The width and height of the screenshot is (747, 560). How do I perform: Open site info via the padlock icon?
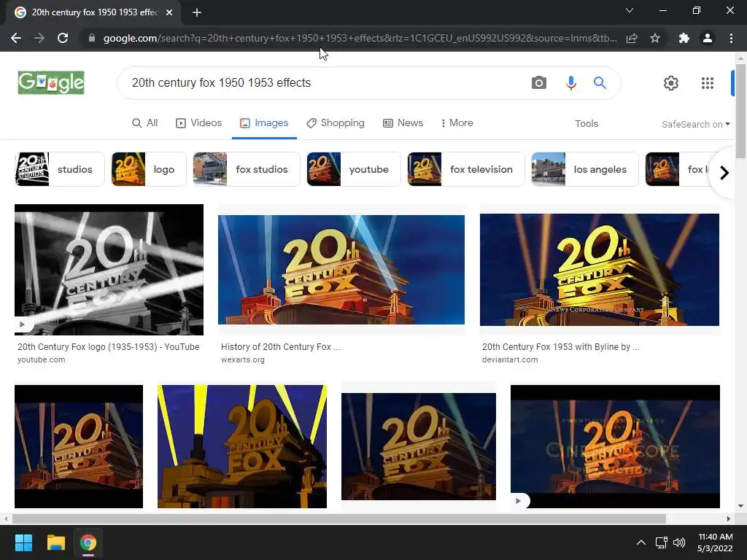(91, 38)
